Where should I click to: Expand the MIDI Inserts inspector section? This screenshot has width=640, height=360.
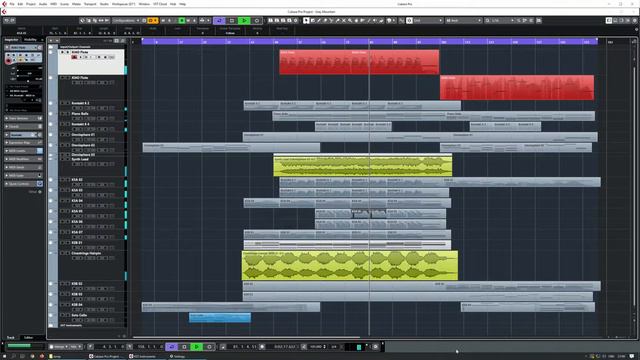click(x=23, y=151)
